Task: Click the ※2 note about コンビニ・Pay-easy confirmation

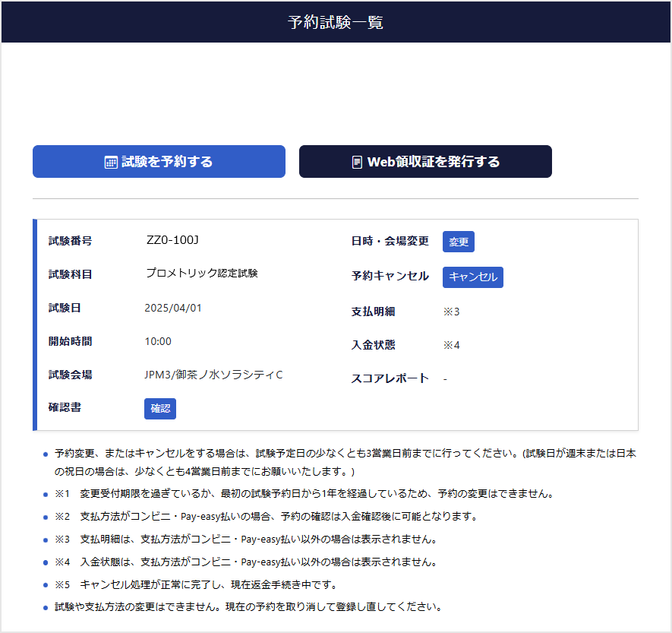Action: pyautogui.click(x=267, y=517)
